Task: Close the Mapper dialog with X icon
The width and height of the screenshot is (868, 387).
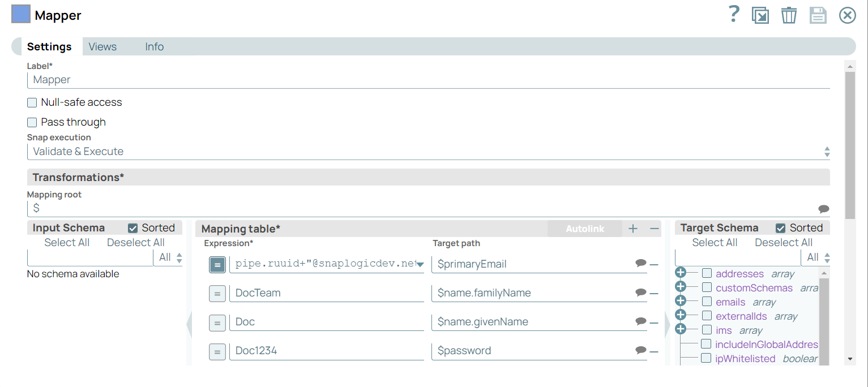Action: 847,15
